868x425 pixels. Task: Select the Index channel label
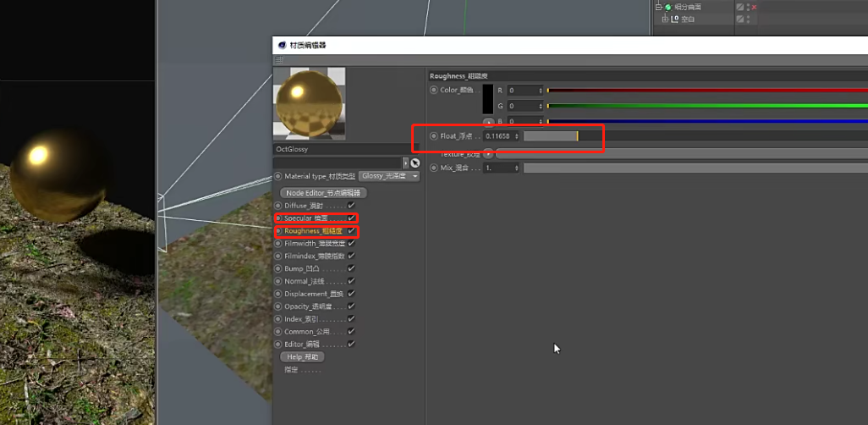point(301,319)
